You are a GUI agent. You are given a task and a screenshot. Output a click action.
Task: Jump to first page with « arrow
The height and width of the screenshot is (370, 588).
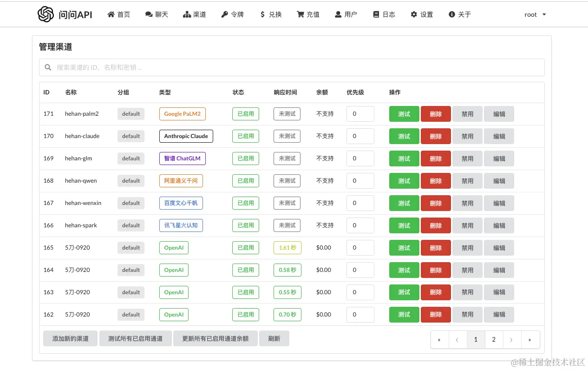pos(439,340)
